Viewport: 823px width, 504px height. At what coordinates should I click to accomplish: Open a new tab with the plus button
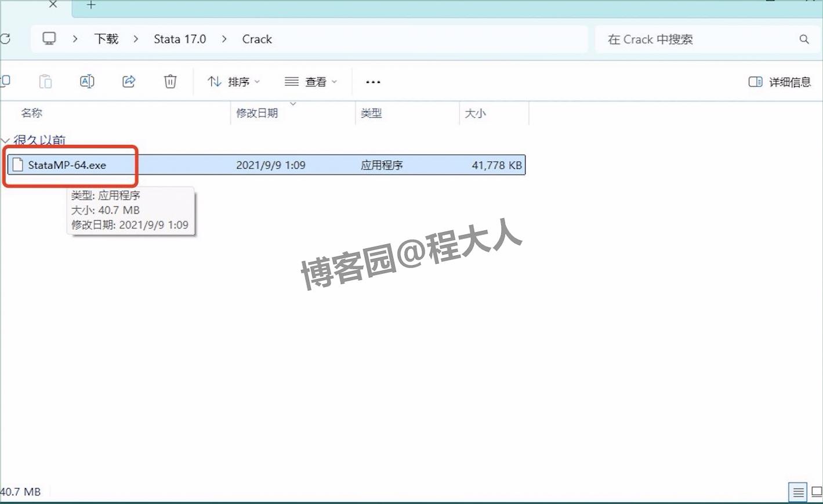(90, 6)
